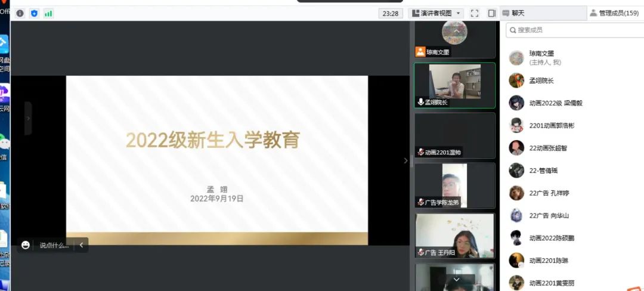Select 动画2201温帅 video tile
This screenshot has width=644, height=291.
tap(454, 135)
